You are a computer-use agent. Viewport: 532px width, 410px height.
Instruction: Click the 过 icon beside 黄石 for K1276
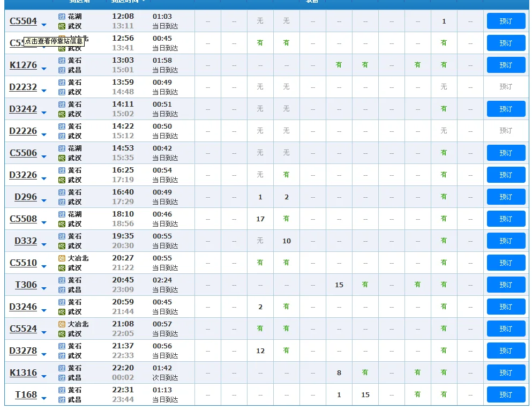(61, 61)
